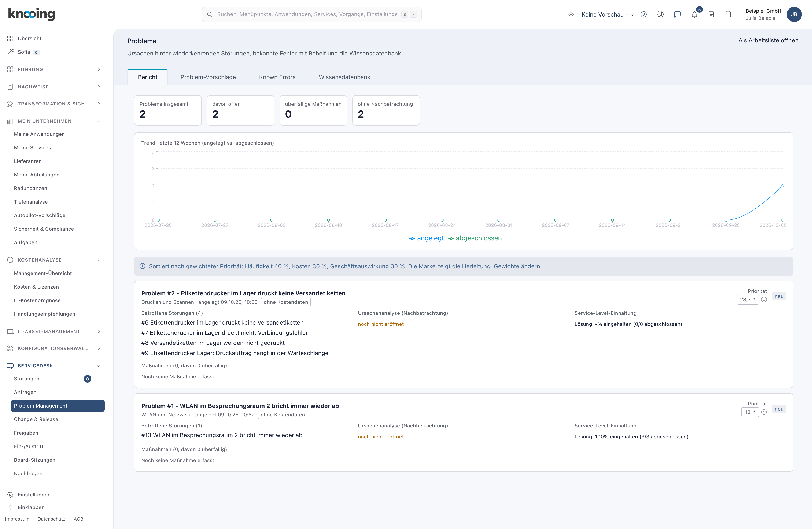The width and height of the screenshot is (812, 529).
Task: Open the chat message icon
Action: pyautogui.click(x=677, y=14)
